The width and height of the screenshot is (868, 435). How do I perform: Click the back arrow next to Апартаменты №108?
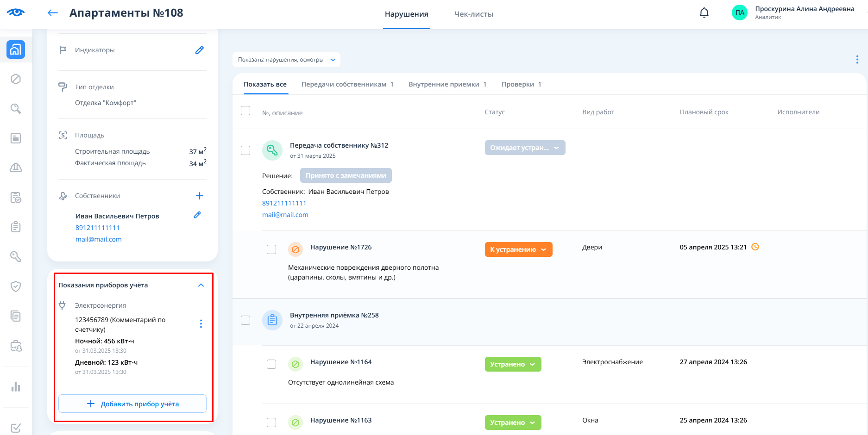53,13
